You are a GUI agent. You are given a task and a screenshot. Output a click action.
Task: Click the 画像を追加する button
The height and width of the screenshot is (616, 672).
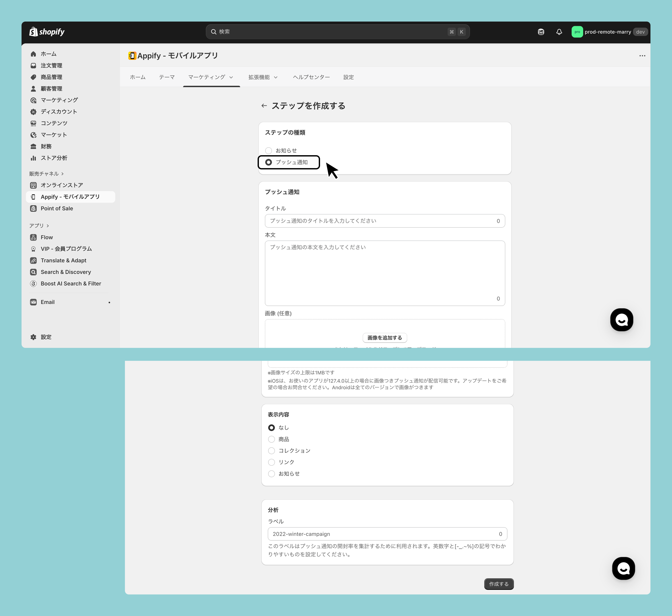point(384,338)
